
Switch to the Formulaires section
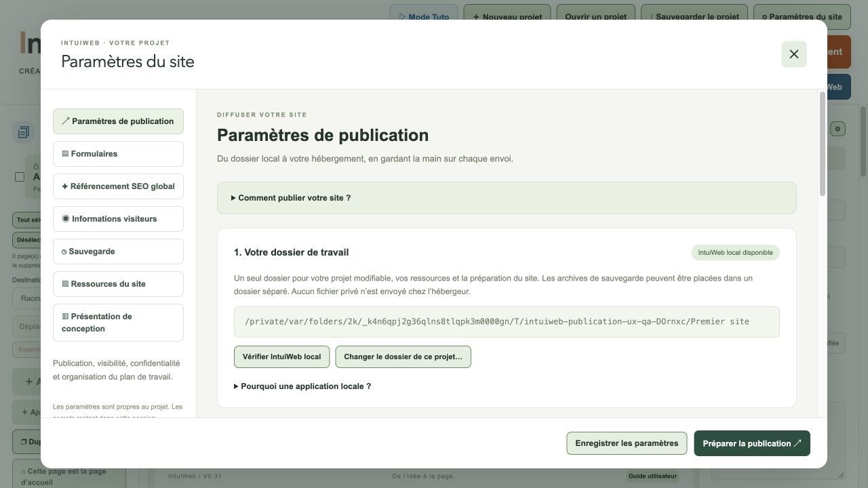(118, 154)
